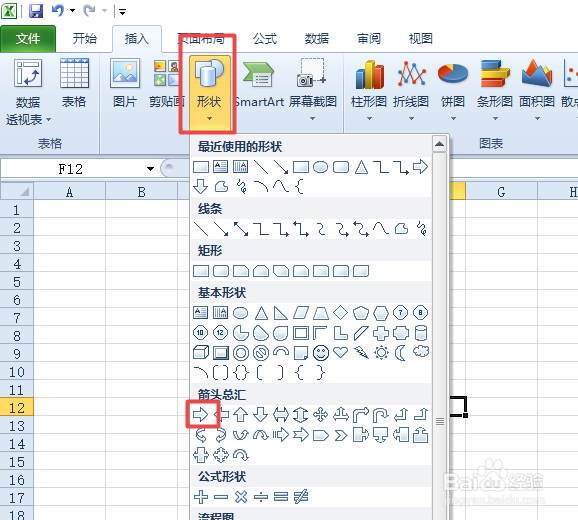Choose the first rectangle in 矩形 section
The width and height of the screenshot is (578, 520).
tap(201, 271)
